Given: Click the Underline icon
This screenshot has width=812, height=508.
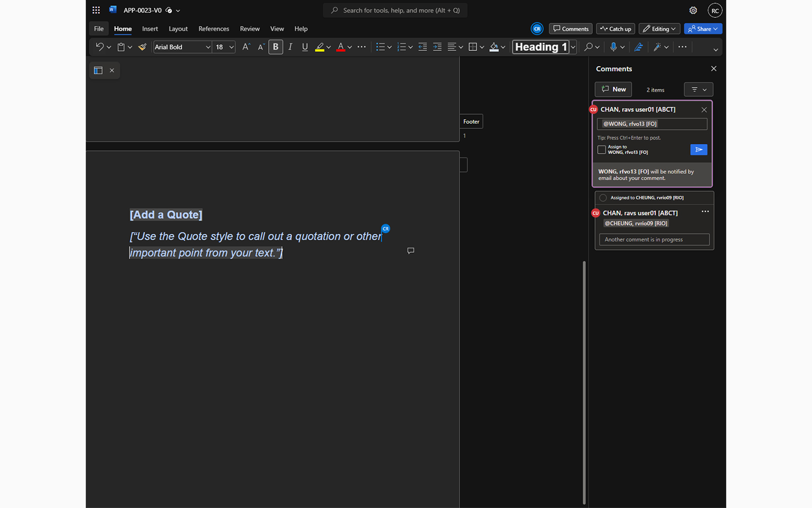Looking at the screenshot, I should point(305,47).
